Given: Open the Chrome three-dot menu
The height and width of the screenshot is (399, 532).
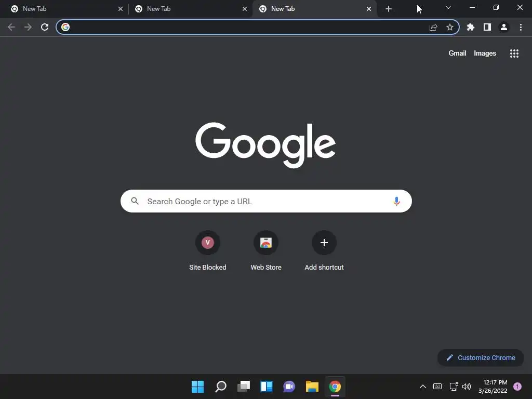Looking at the screenshot, I should (521, 27).
